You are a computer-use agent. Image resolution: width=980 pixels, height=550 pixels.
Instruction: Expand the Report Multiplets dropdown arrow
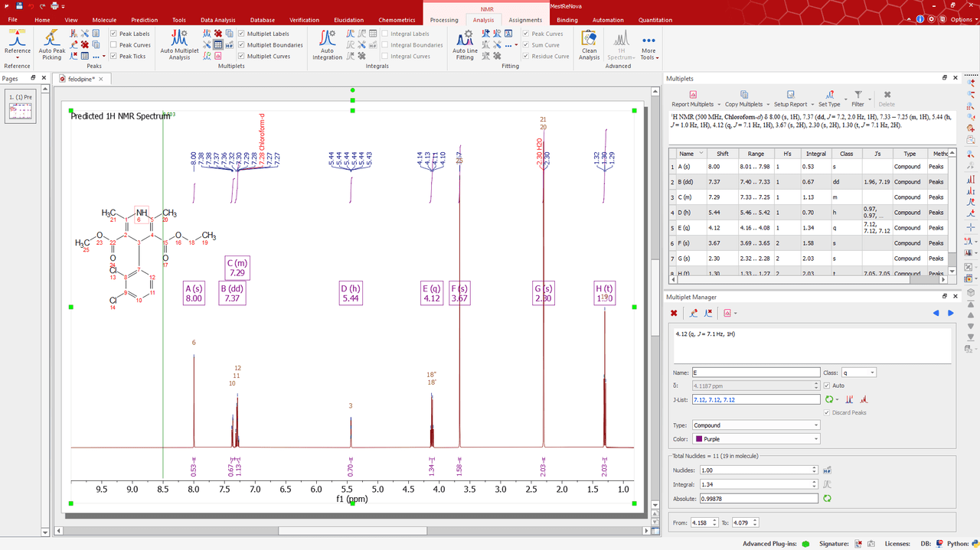pos(719,104)
